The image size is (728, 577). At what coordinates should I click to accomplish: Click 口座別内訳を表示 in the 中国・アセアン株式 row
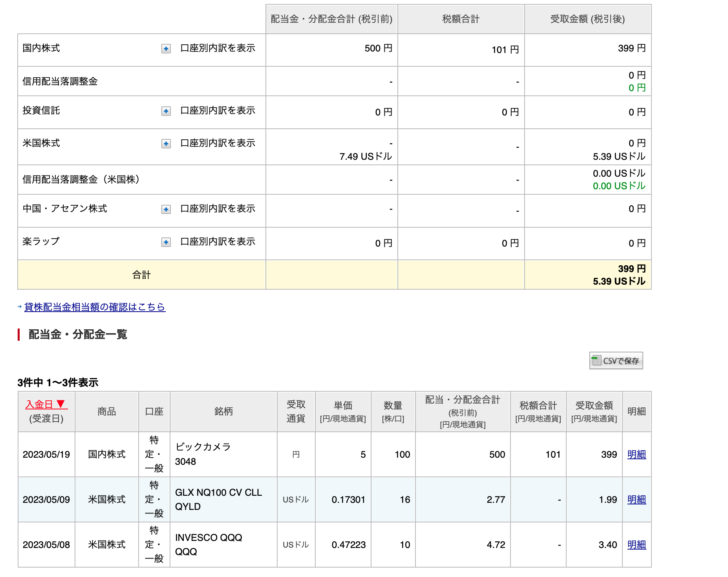[218, 209]
